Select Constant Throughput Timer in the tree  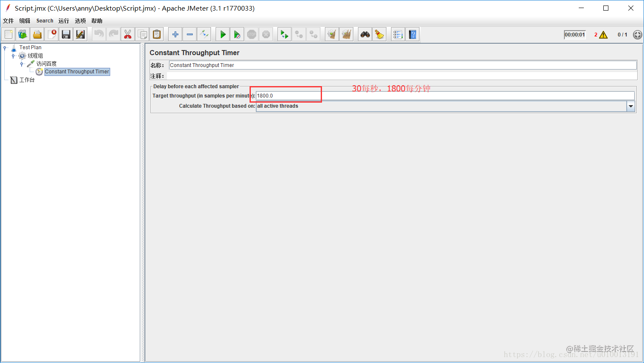[x=77, y=72]
